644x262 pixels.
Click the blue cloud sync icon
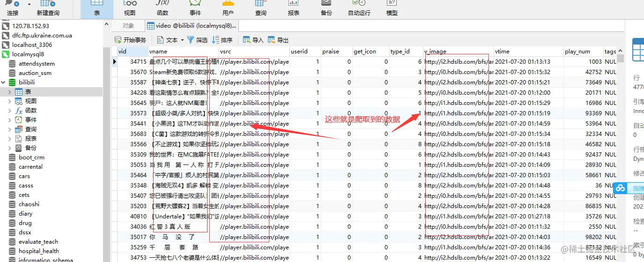point(621,188)
